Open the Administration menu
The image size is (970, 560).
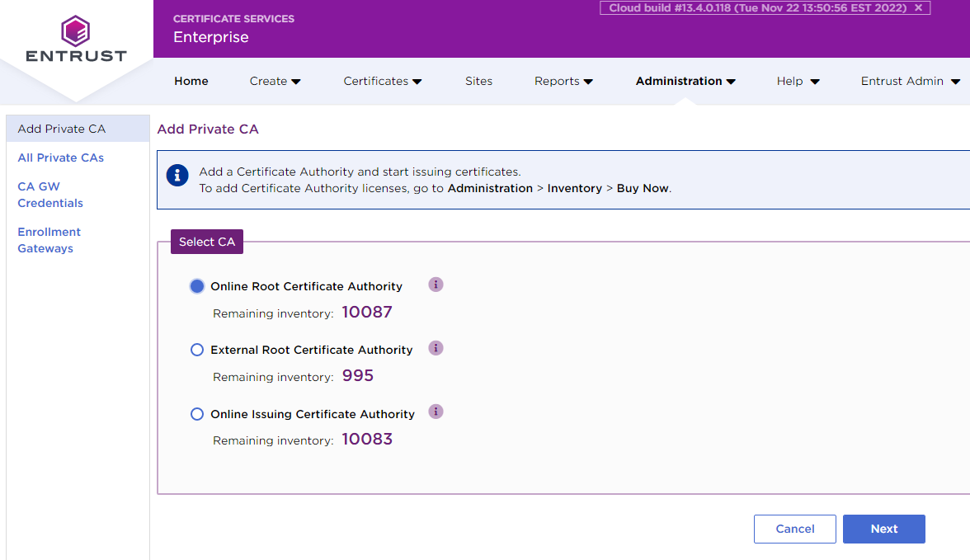pyautogui.click(x=685, y=81)
